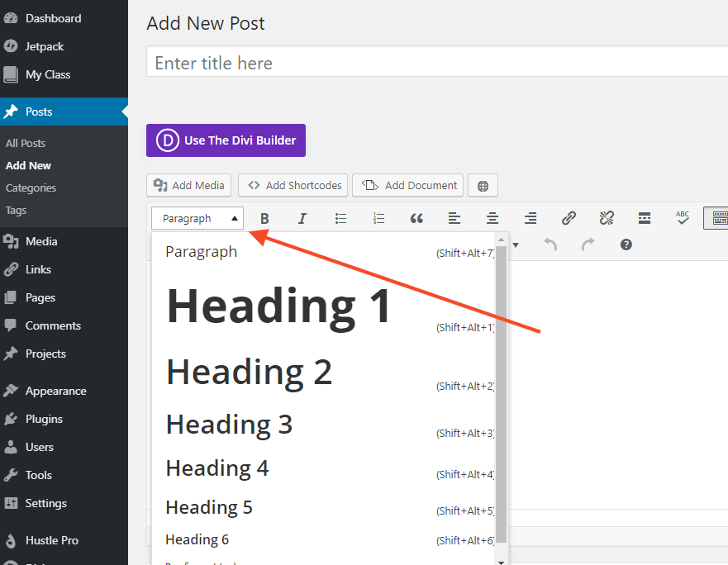Toggle right text alignment

530,217
